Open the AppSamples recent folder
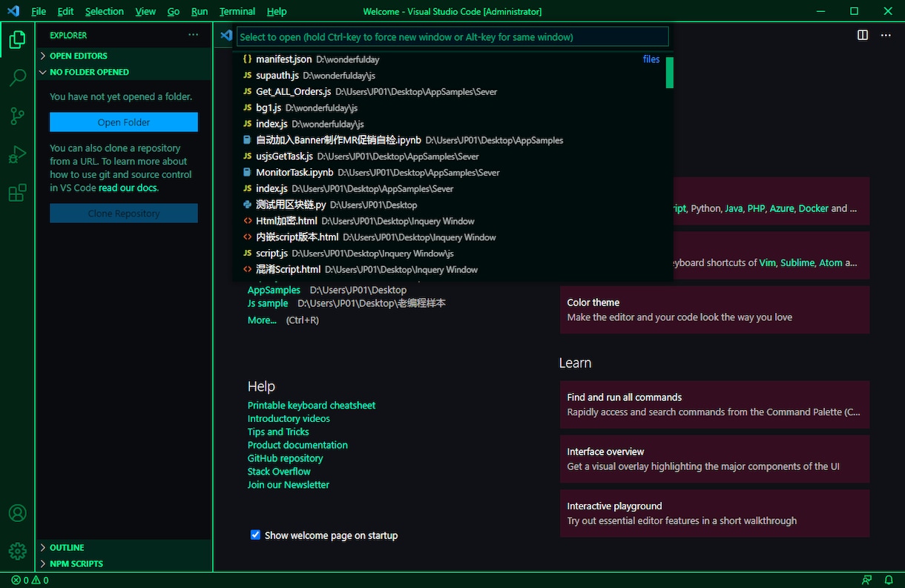The image size is (905, 588). click(274, 290)
